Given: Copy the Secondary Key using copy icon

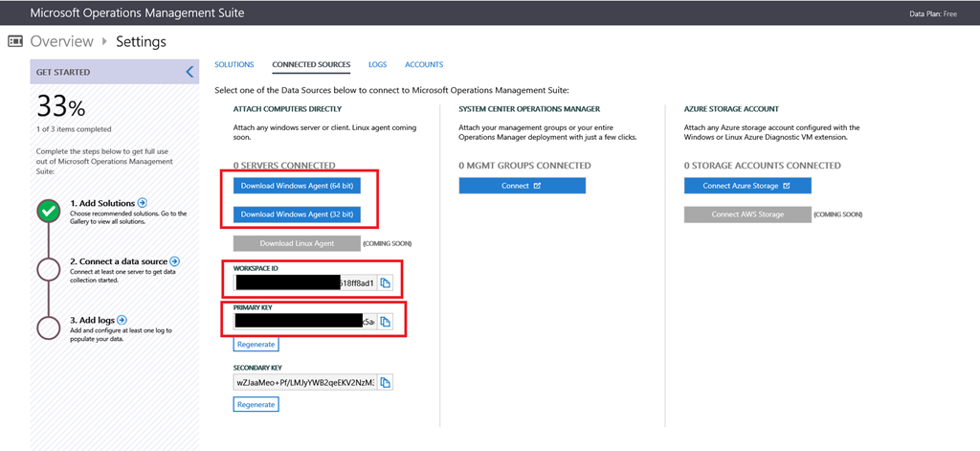Looking at the screenshot, I should coord(385,382).
